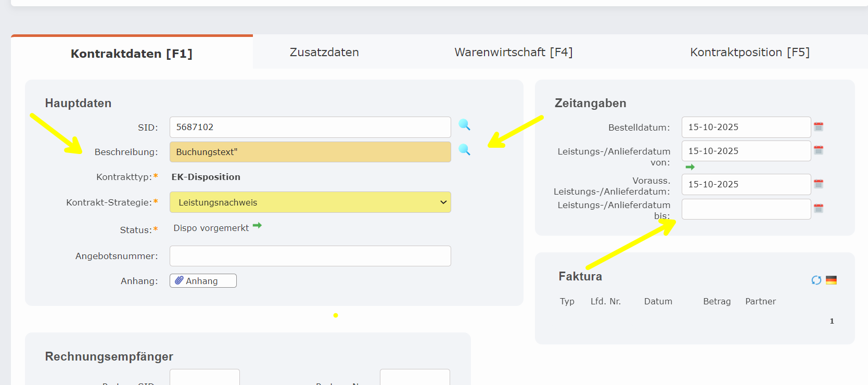868x385 pixels.
Task: Refresh the Faktura list
Action: point(816,280)
